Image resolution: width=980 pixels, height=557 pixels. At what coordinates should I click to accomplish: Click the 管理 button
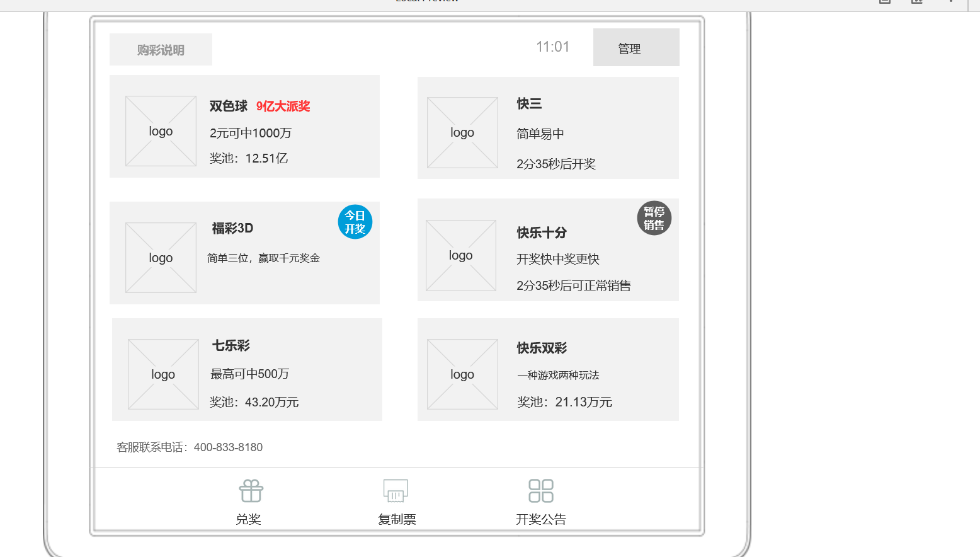[636, 47]
